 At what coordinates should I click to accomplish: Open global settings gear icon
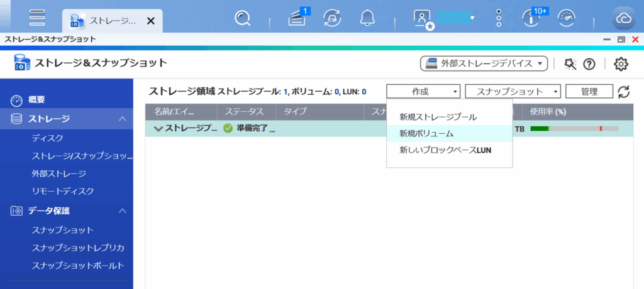621,63
